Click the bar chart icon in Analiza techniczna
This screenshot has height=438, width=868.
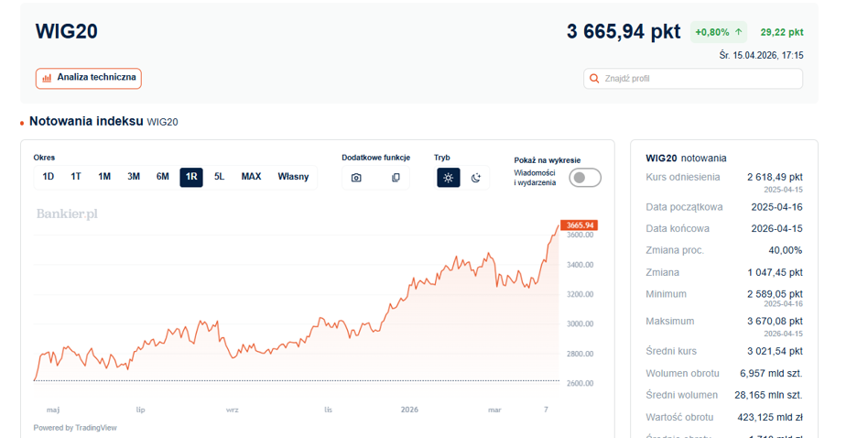[x=47, y=78]
